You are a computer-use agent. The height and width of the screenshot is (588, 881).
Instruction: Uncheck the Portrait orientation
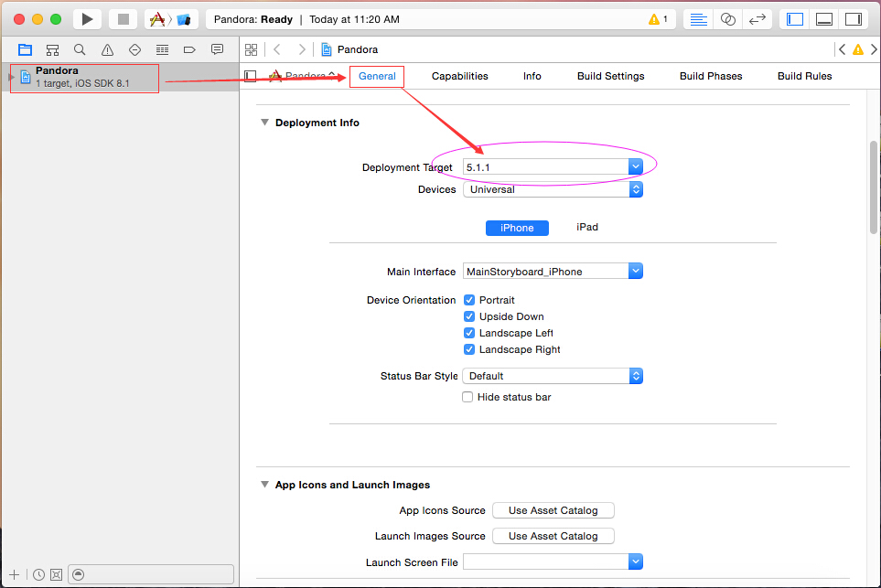469,300
